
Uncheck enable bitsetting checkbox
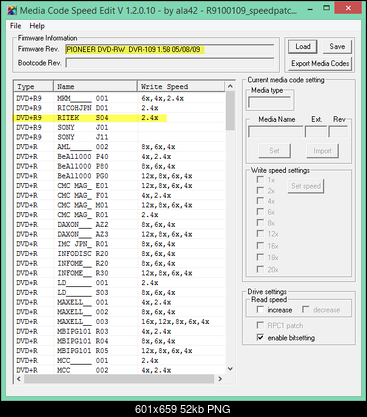[x=260, y=338]
